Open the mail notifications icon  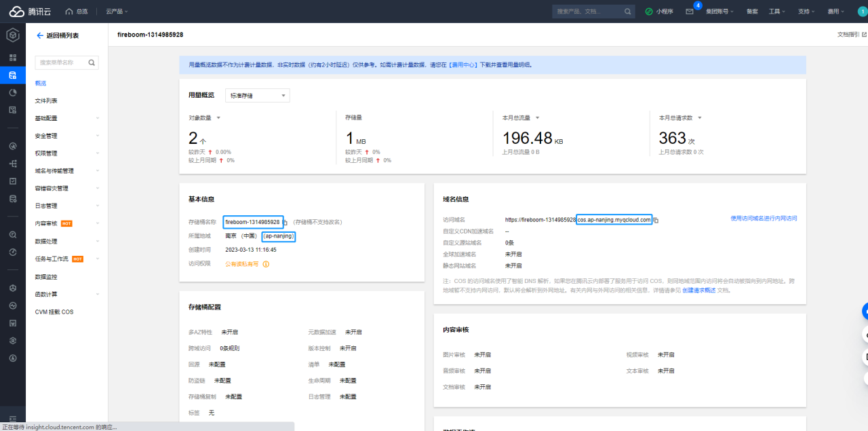[689, 12]
